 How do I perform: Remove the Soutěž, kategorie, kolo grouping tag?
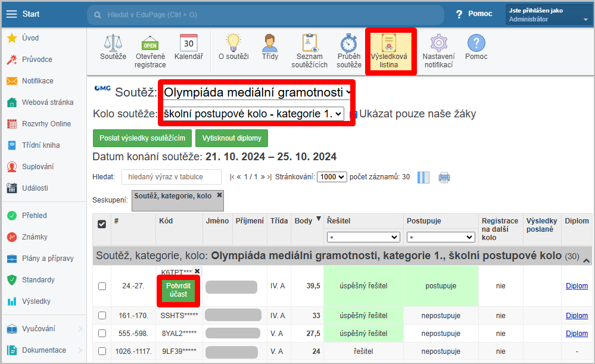pyautogui.click(x=219, y=195)
